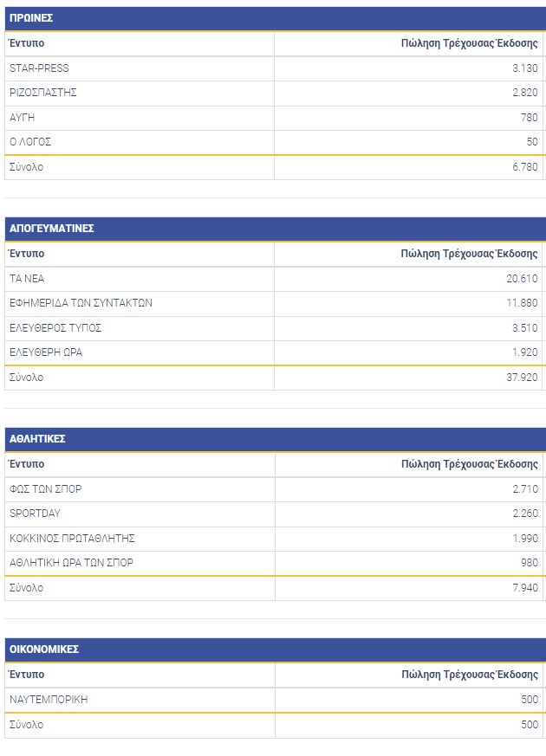Click the ΑΘΛΗΤΙΚΕΣ section header
This screenshot has height=756, width=546.
pyautogui.click(x=37, y=439)
